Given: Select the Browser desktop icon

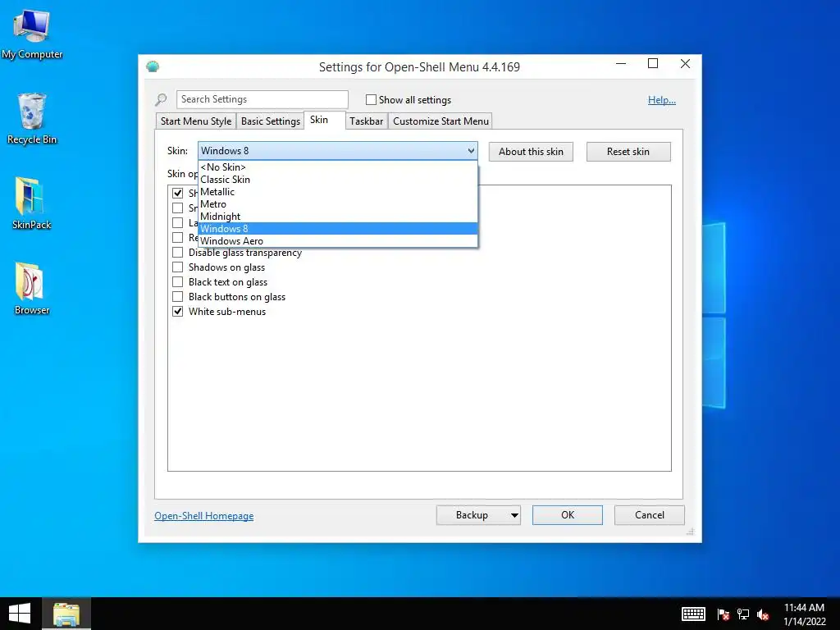Looking at the screenshot, I should coord(32,288).
